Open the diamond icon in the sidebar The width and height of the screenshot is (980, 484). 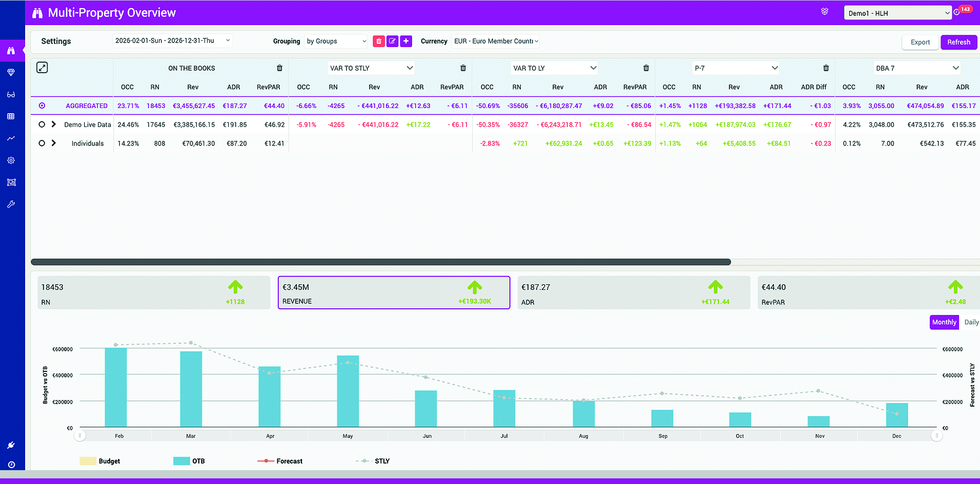[x=11, y=73]
